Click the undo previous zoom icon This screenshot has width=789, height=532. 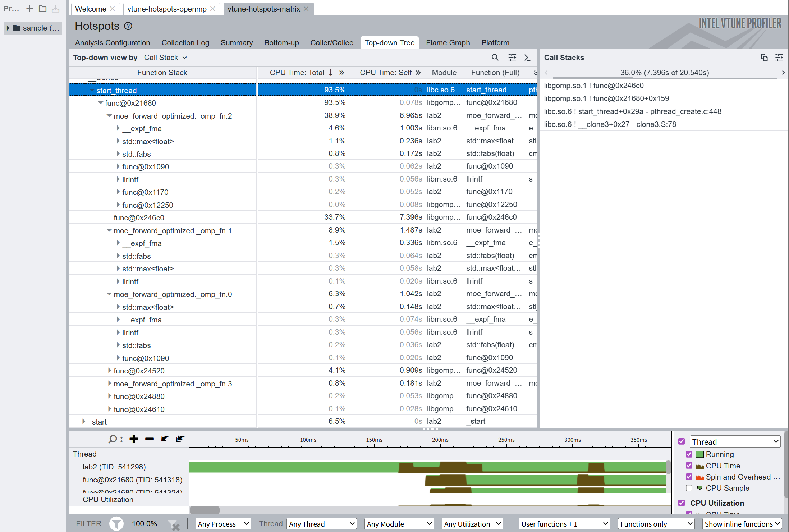165,439
